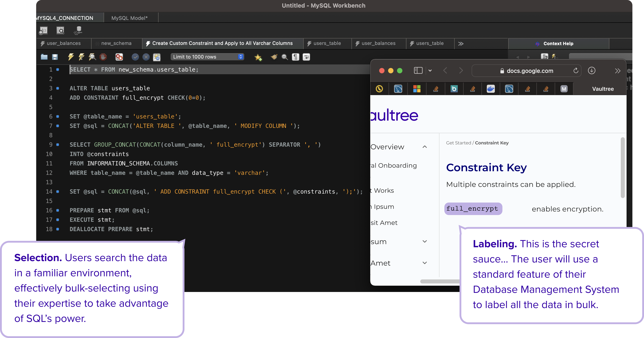Viewport: 644px width, 338px height.
Task: Click the 'DEALLOCATE PREPARE stmt;' line
Action: [x=111, y=229]
